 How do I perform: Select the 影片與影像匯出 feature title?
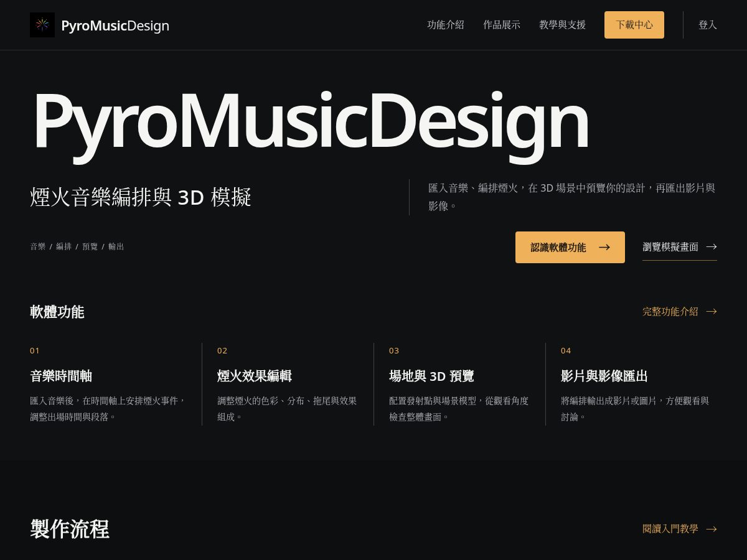coord(604,376)
